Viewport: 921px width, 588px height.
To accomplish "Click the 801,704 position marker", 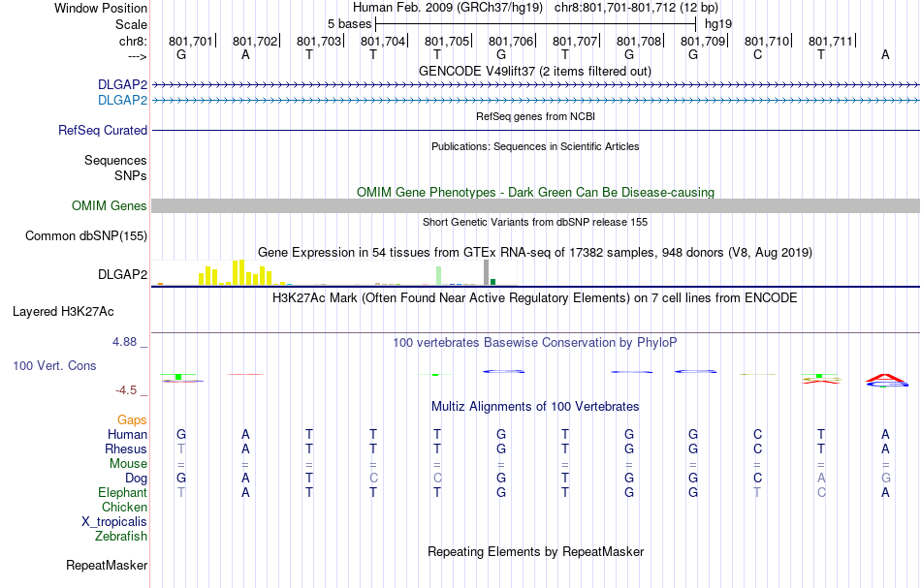I will 383,41.
